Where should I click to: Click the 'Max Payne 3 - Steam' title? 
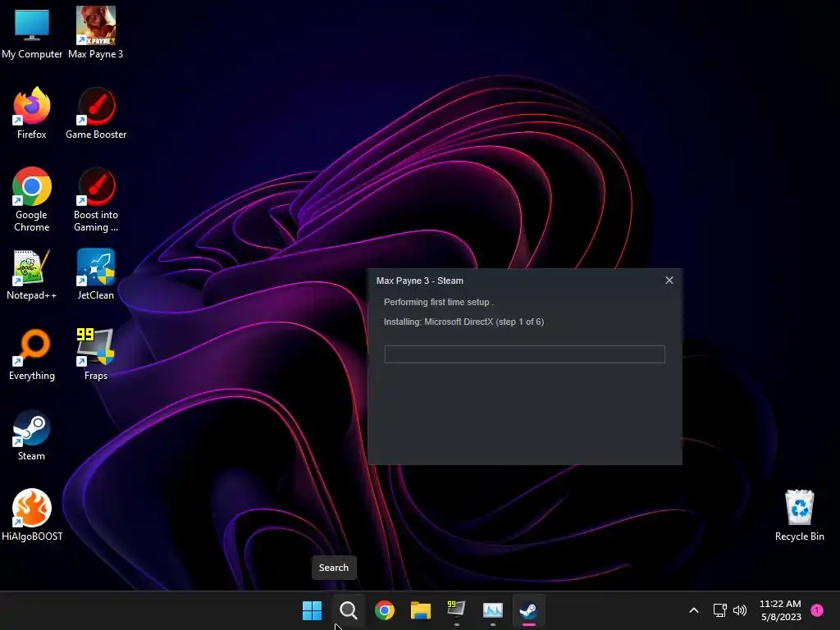click(419, 281)
